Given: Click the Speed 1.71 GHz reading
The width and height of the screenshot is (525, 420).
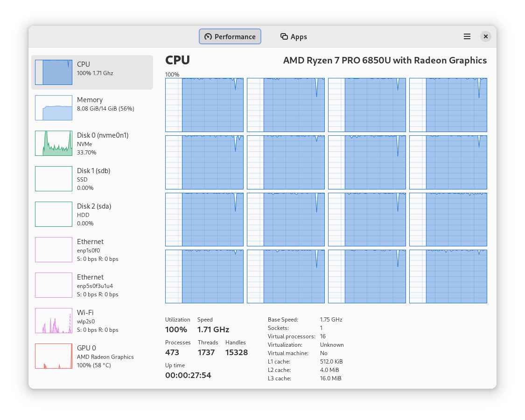Looking at the screenshot, I should point(213,329).
